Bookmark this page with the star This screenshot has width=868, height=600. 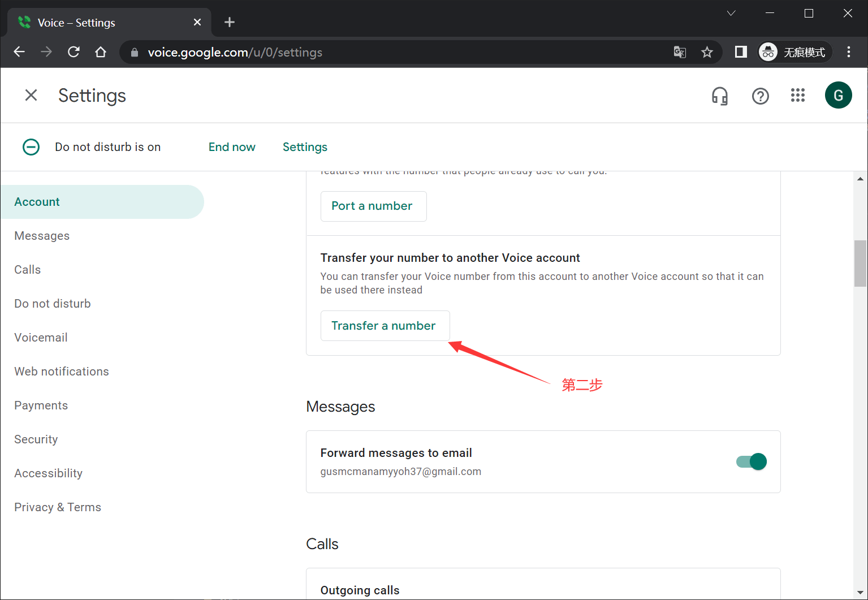point(707,53)
